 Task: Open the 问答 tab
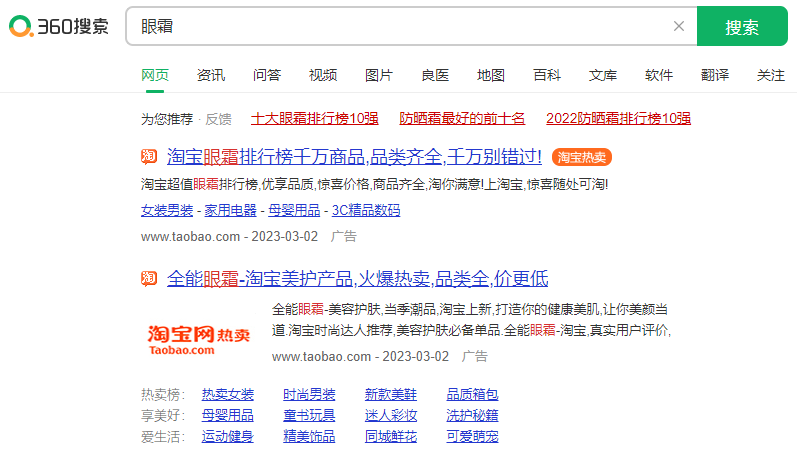point(267,75)
